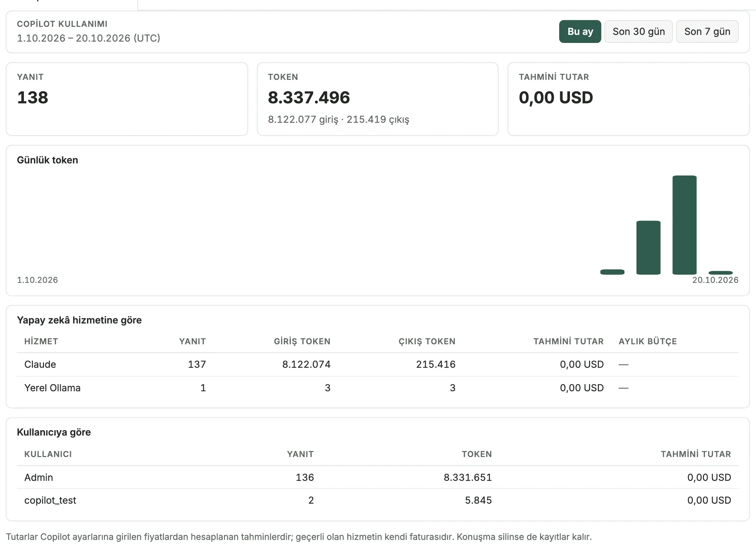Click the chart start date label 1.10.2026

38,280
